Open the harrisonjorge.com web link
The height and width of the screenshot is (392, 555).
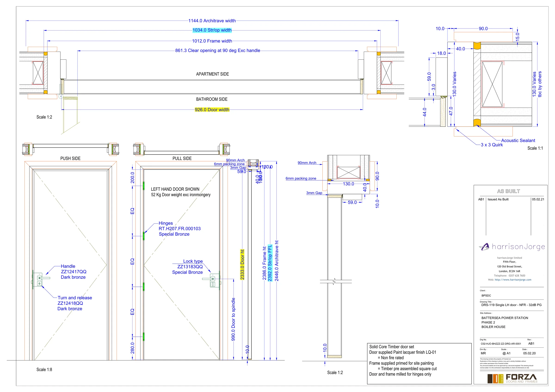coord(513,280)
